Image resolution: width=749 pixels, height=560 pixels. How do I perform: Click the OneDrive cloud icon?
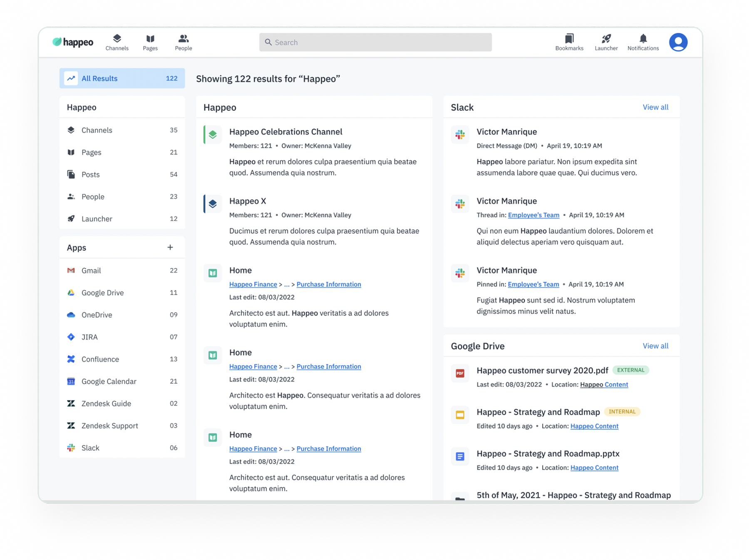pos(71,315)
